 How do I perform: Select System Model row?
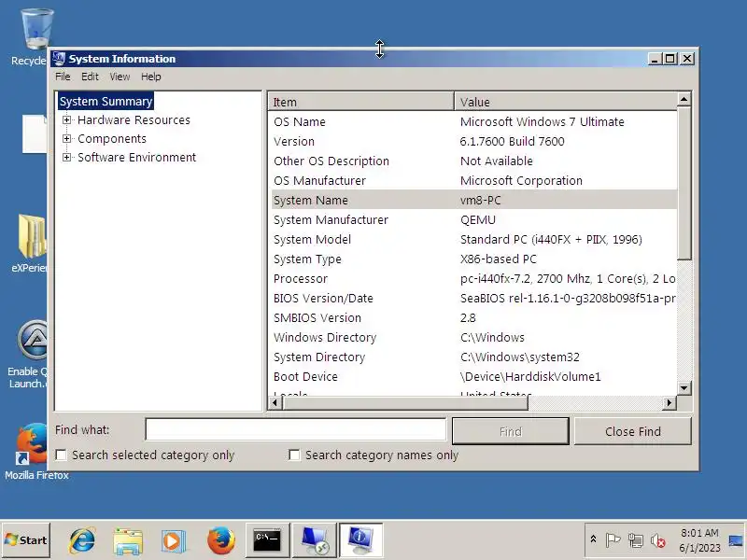(x=474, y=239)
